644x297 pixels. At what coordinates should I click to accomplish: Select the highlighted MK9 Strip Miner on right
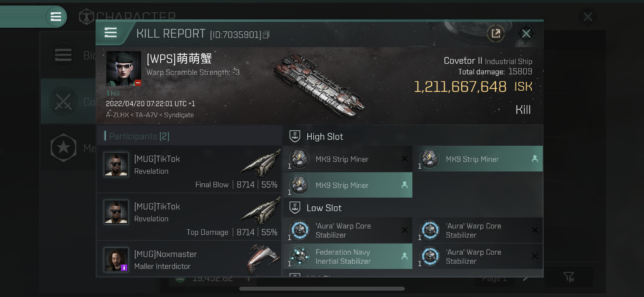(x=478, y=159)
